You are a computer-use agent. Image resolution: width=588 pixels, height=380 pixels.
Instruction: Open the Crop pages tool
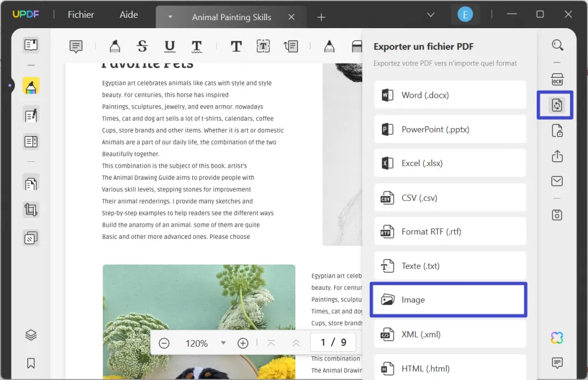click(30, 210)
